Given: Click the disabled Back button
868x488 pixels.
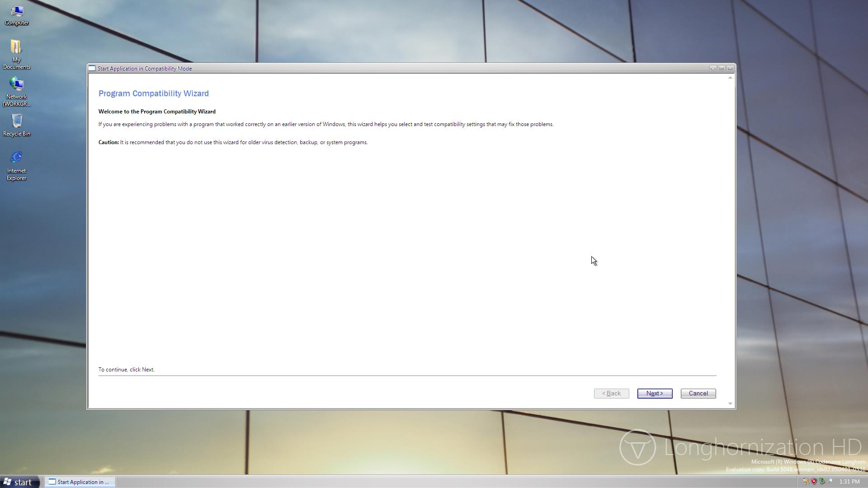Looking at the screenshot, I should [611, 393].
